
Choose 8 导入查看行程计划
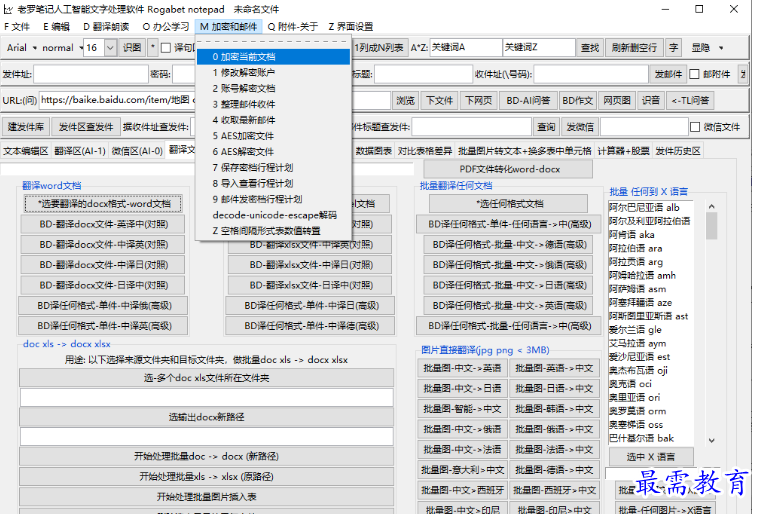pos(273,183)
